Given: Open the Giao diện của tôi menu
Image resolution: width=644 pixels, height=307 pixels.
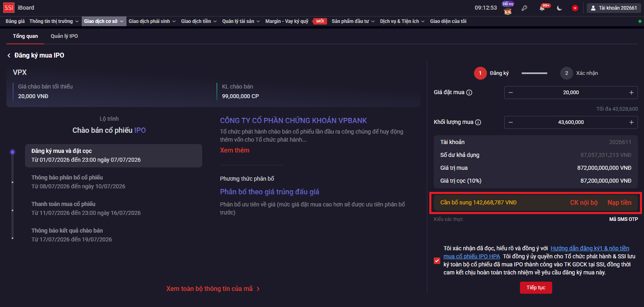Looking at the screenshot, I should click(x=448, y=21).
